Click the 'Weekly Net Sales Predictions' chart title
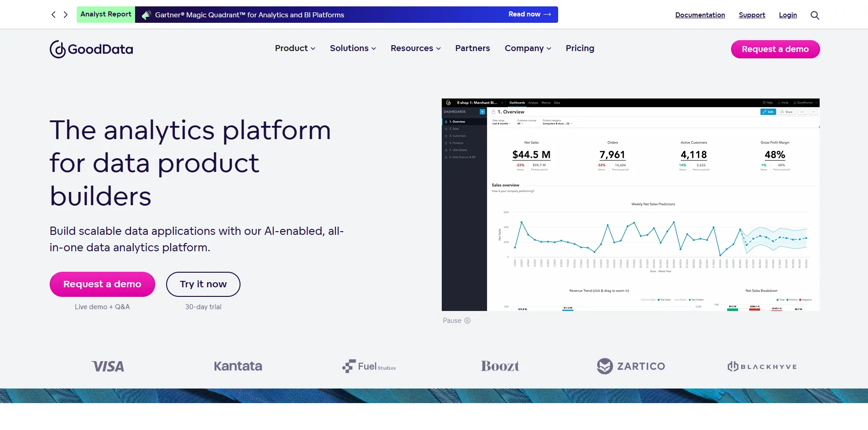 (x=653, y=204)
